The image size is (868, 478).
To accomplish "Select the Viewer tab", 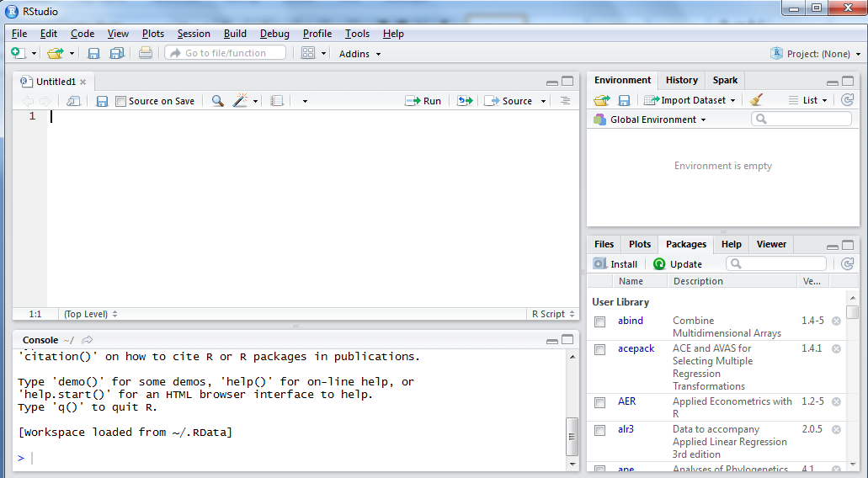I will [x=771, y=244].
